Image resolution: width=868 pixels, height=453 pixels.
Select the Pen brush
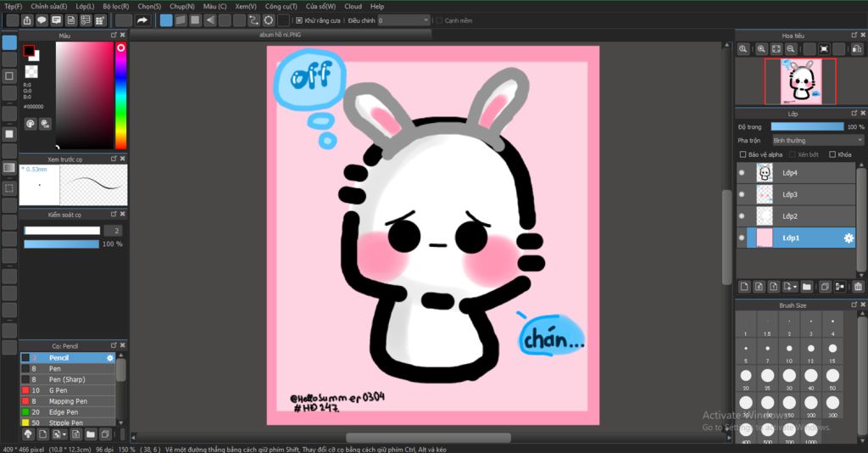pyautogui.click(x=68, y=369)
